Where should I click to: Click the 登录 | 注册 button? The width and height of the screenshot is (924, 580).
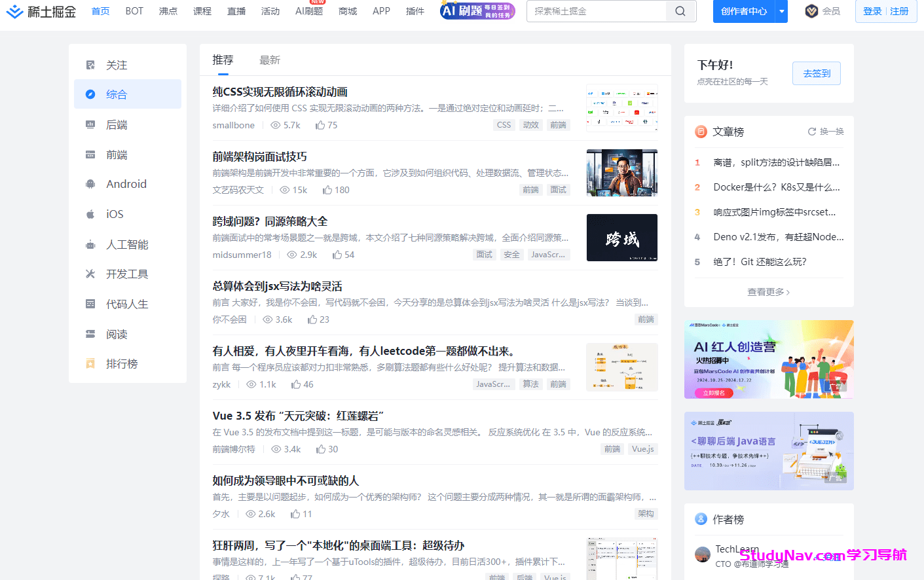click(886, 11)
